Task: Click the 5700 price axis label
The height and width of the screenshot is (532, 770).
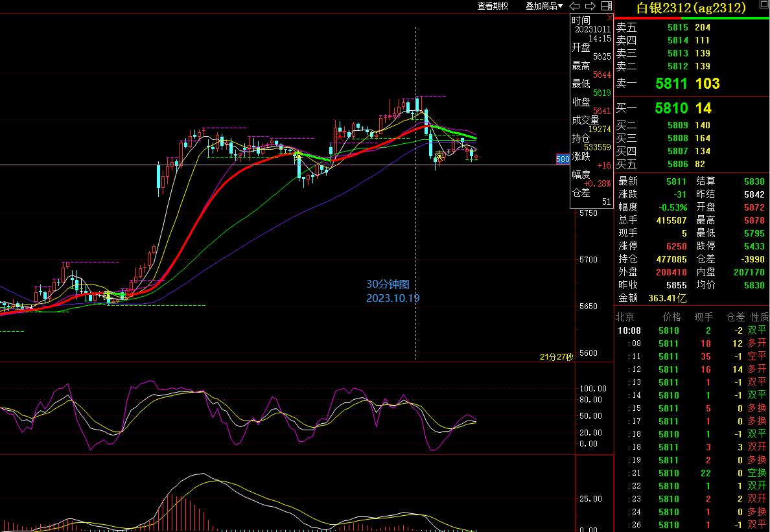Action: tap(589, 260)
